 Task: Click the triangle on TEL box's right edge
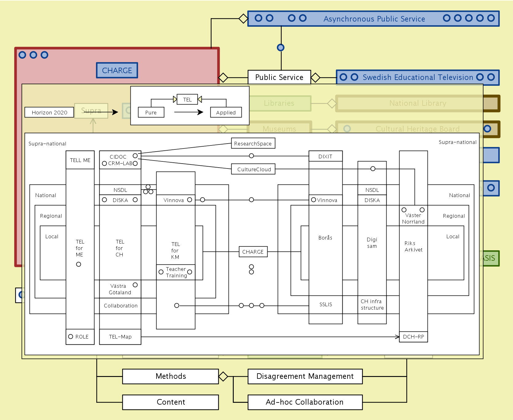(200, 99)
